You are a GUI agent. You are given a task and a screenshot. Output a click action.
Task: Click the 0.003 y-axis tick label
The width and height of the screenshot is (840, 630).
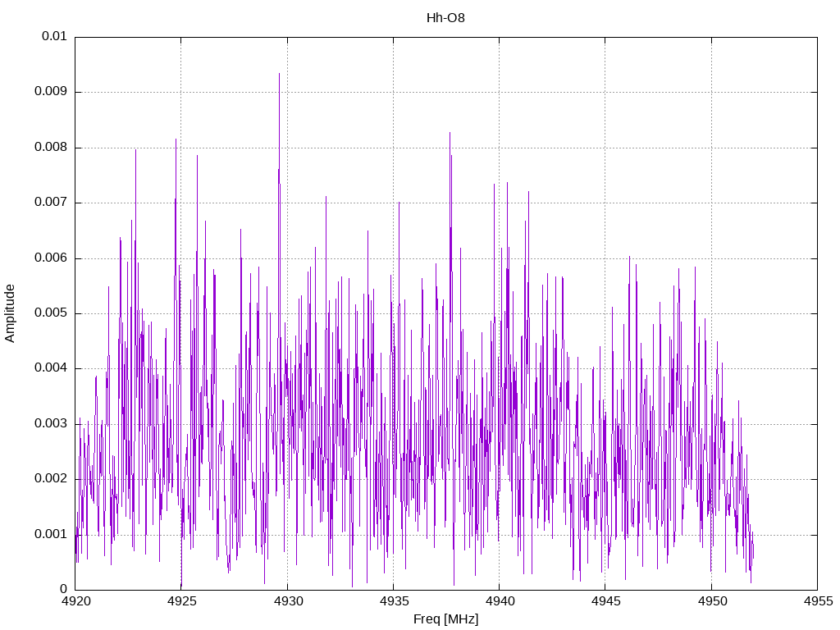coord(51,424)
